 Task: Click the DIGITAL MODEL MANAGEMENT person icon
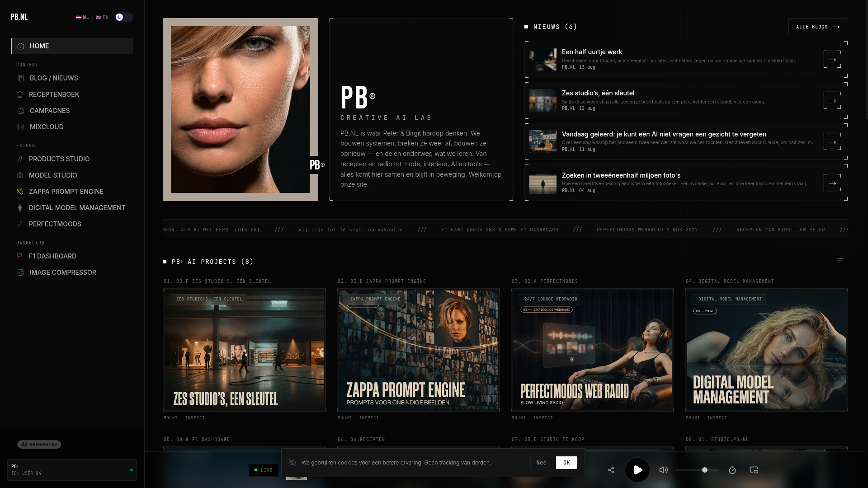[x=20, y=208]
